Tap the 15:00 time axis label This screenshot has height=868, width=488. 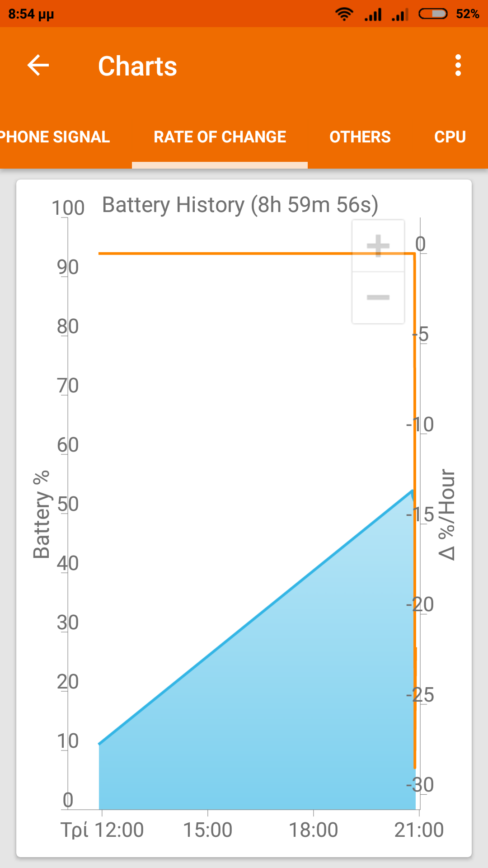pos(207,830)
